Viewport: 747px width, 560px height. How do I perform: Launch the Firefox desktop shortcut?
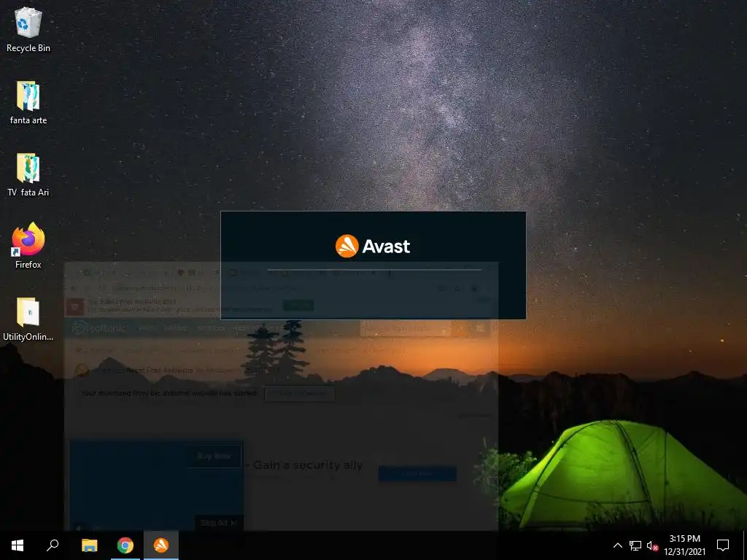pyautogui.click(x=28, y=246)
